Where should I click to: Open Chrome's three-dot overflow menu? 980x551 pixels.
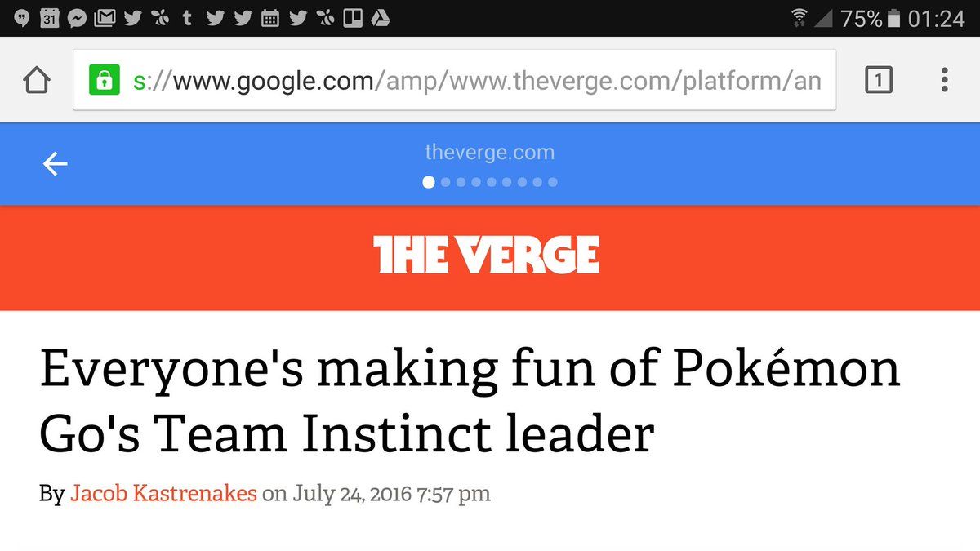coord(944,80)
